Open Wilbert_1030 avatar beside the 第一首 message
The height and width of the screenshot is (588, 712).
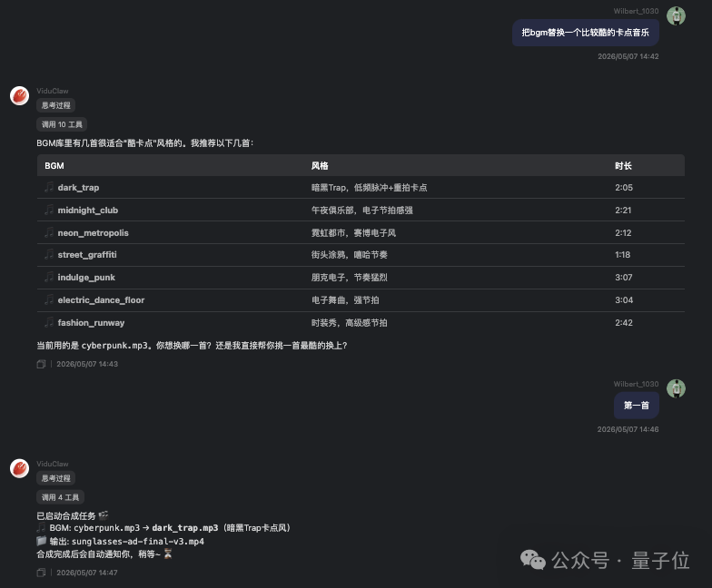click(x=676, y=388)
